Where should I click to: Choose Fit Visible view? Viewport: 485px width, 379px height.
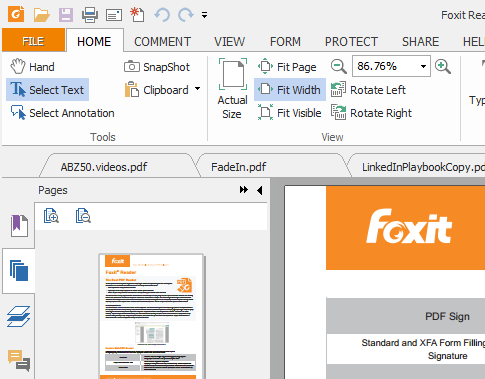289,113
